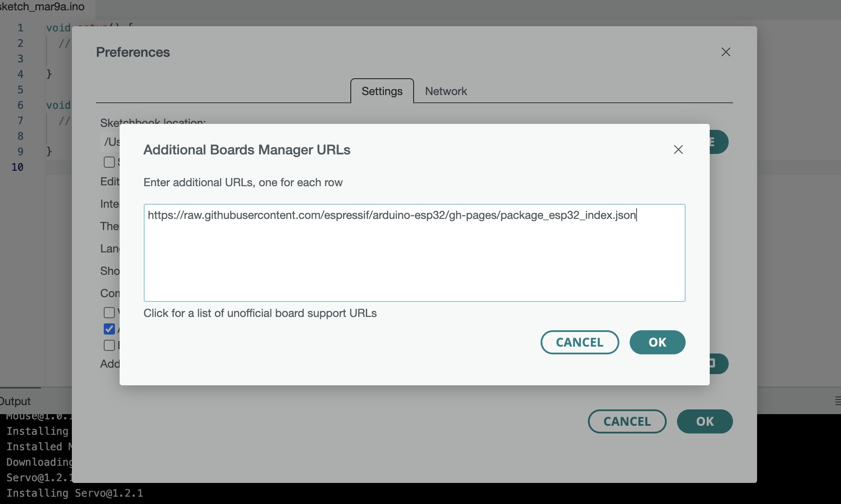
Task: Click the Output panel menu icon
Action: (837, 401)
